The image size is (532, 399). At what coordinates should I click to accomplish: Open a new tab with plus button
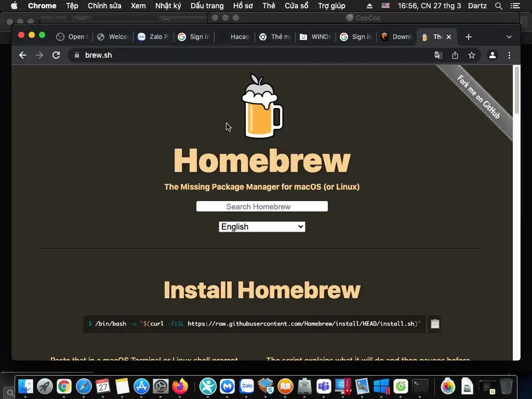click(x=469, y=37)
